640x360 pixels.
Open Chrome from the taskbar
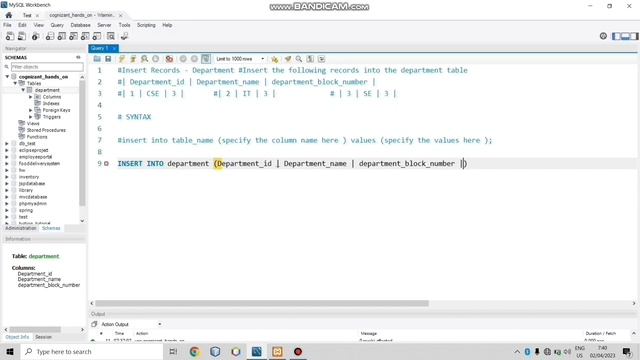point(194,351)
